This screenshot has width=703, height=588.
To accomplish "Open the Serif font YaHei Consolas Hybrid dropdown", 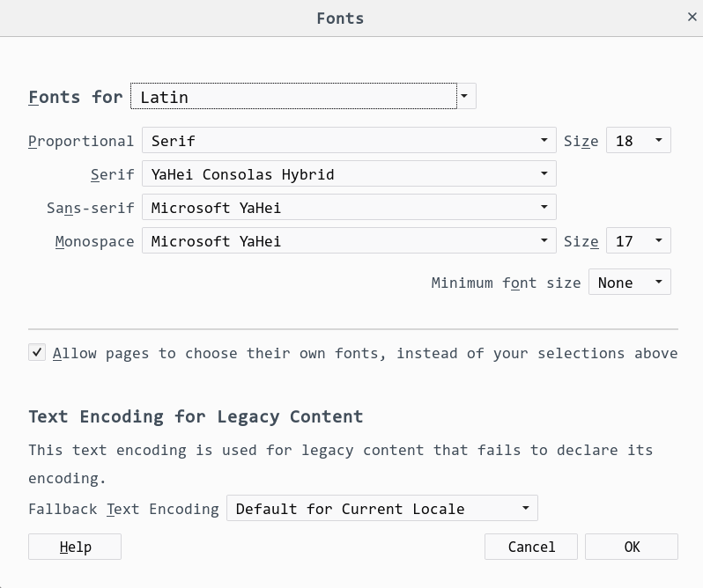I will click(349, 173).
